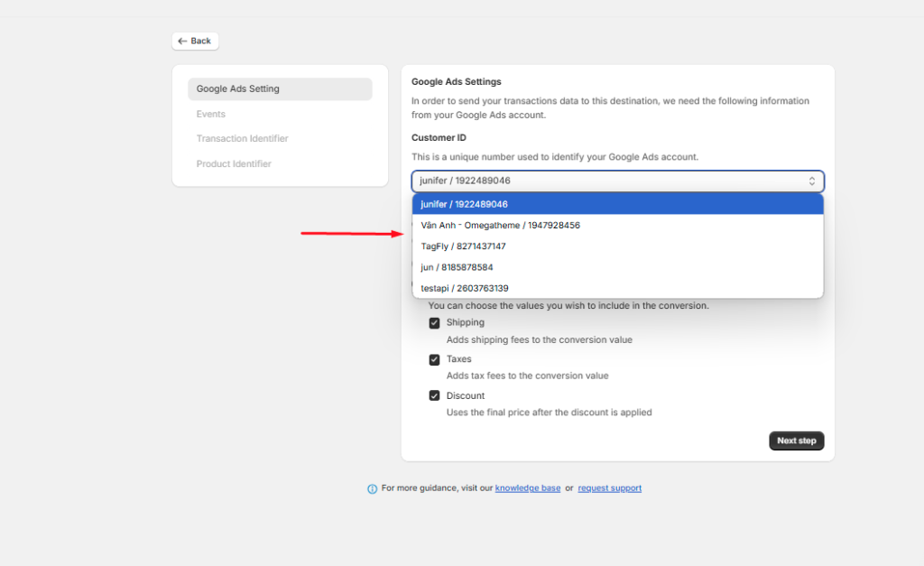The width and height of the screenshot is (924, 566).
Task: Select testapi / 2603763139 account
Action: coord(617,288)
